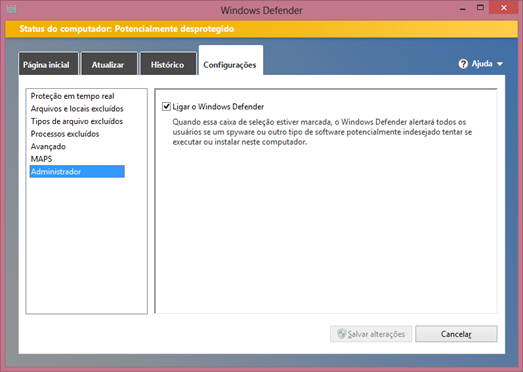Open the Atualizar tab
The width and height of the screenshot is (523, 372).
click(x=109, y=63)
